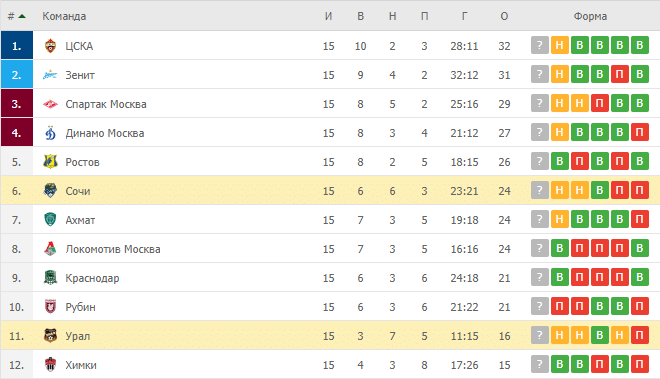This screenshot has width=660, height=379.
Task: Click the Lokomotiv Moscow club logo
Action: tap(51, 249)
